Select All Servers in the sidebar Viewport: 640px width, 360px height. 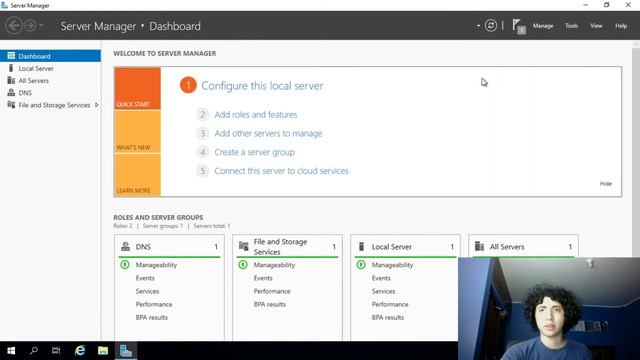coord(50,80)
